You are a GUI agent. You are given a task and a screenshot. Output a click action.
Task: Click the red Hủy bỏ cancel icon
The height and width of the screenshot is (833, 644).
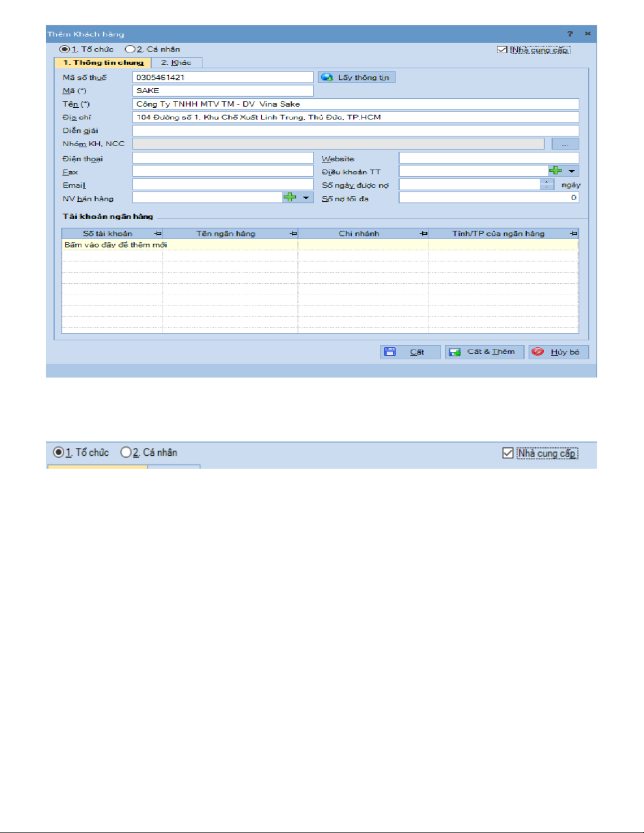[538, 352]
